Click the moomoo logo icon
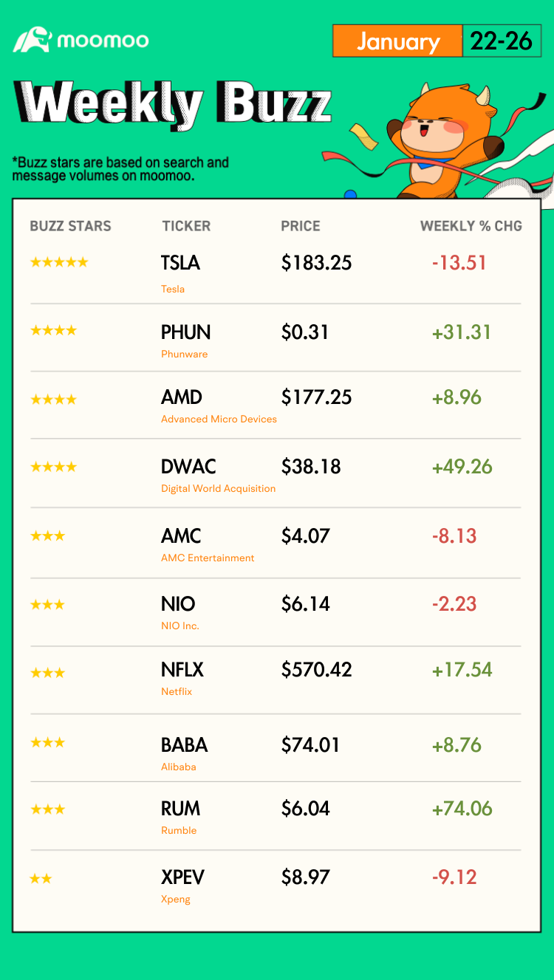Viewport: 554px width, 980px height. (x=31, y=40)
